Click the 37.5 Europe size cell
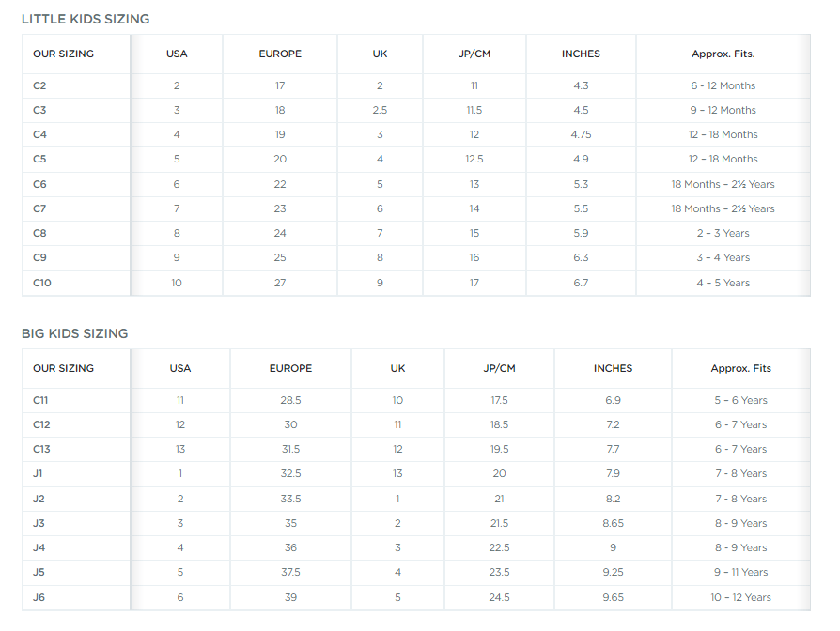Screen dimensions: 840x631 click(x=291, y=572)
